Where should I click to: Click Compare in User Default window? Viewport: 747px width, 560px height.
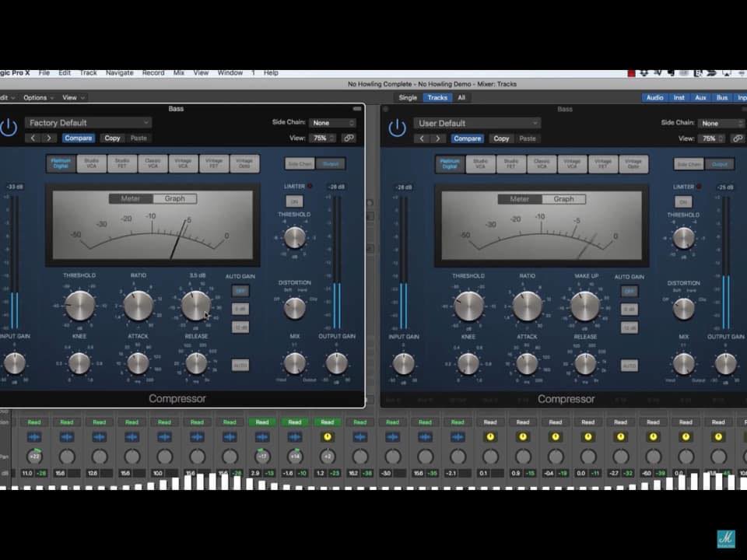pyautogui.click(x=468, y=138)
